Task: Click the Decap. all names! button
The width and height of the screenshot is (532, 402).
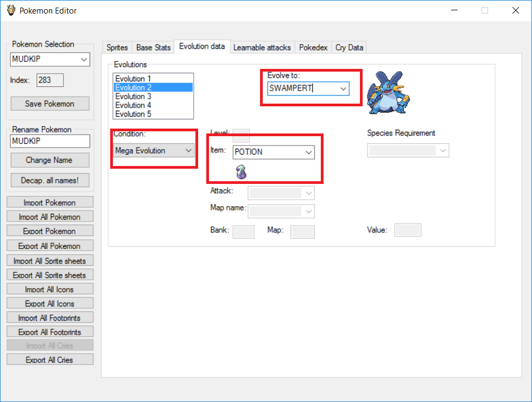Action: click(50, 180)
